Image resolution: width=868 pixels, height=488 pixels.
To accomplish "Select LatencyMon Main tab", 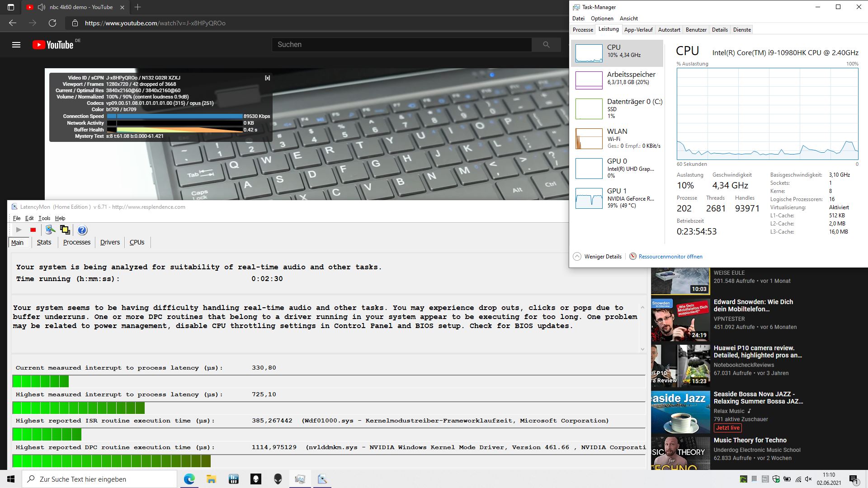I will pyautogui.click(x=18, y=243).
